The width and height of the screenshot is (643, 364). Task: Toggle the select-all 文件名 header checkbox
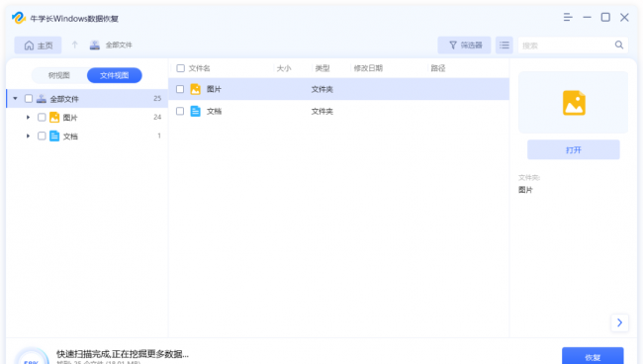coord(180,68)
